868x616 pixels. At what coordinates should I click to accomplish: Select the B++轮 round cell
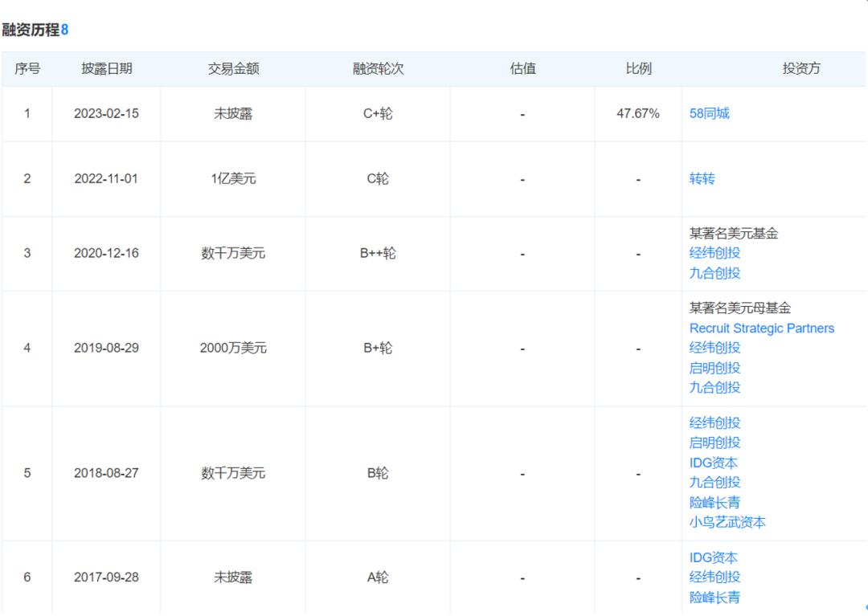[378, 253]
